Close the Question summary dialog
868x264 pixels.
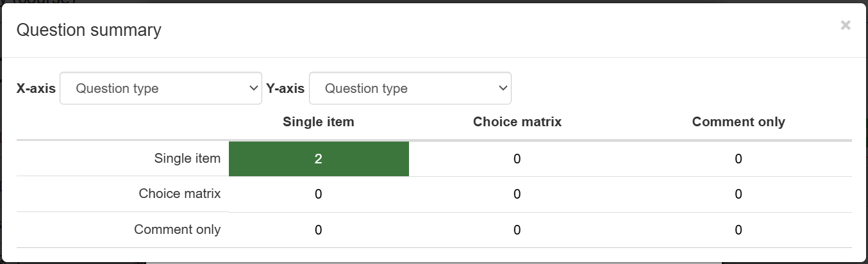[846, 26]
